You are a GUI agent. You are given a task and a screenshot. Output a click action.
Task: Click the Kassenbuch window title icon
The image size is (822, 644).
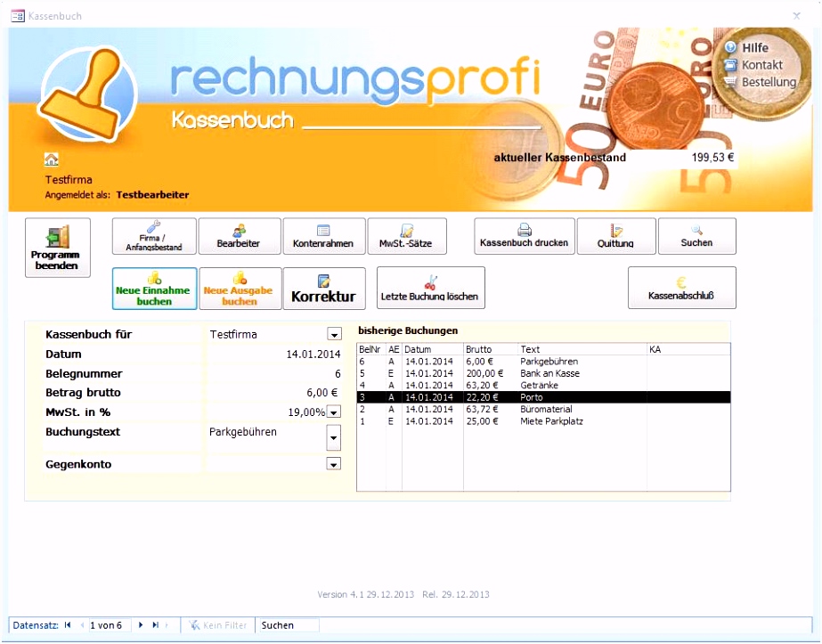18,16
